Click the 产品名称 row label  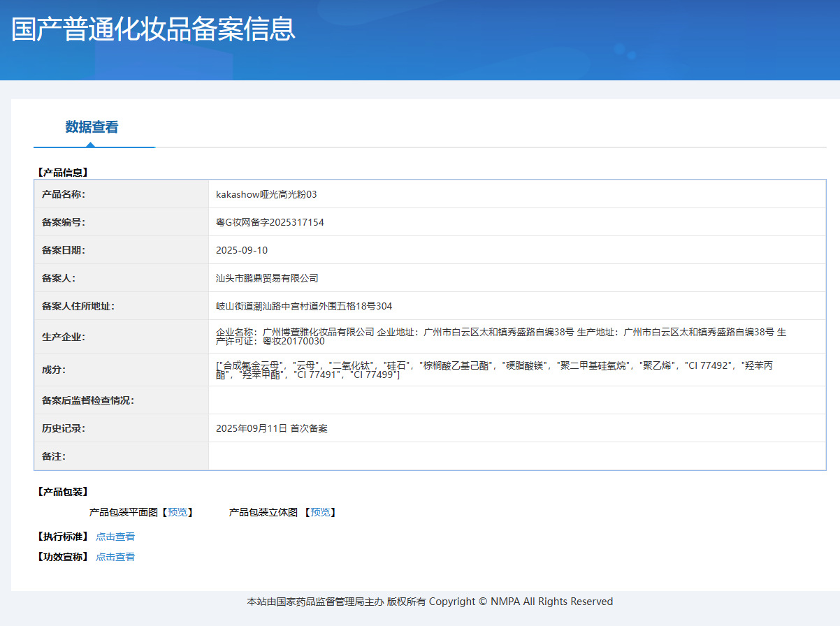[x=64, y=194]
